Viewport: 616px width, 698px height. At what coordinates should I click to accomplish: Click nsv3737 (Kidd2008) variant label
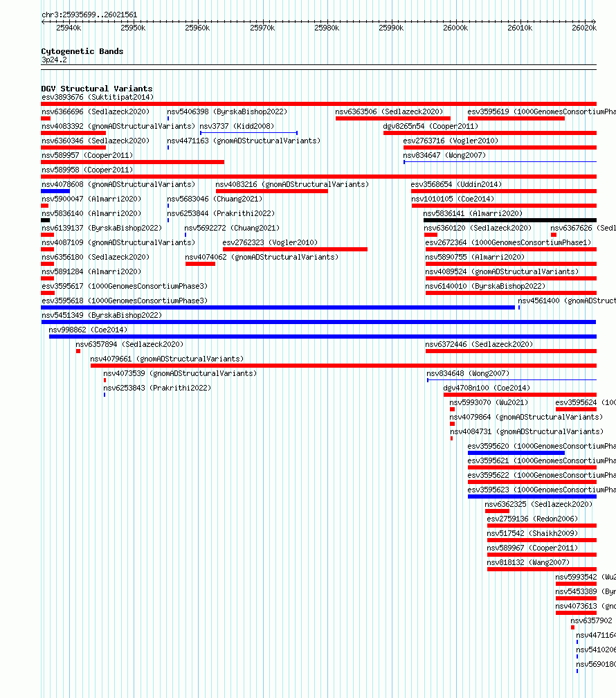point(237,127)
